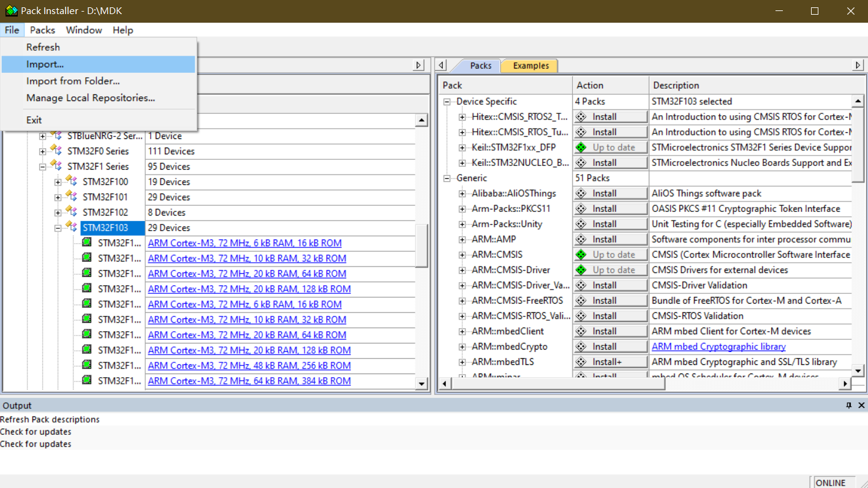Screen dimensions: 868x488
Task: Expand the Alibaba::AliOSThings pack entry
Action: pyautogui.click(x=462, y=193)
